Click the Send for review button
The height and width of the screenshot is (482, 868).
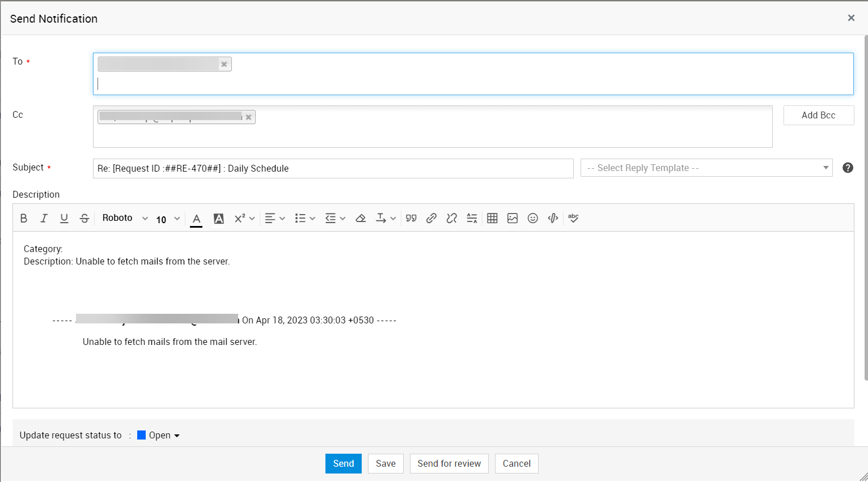(449, 463)
